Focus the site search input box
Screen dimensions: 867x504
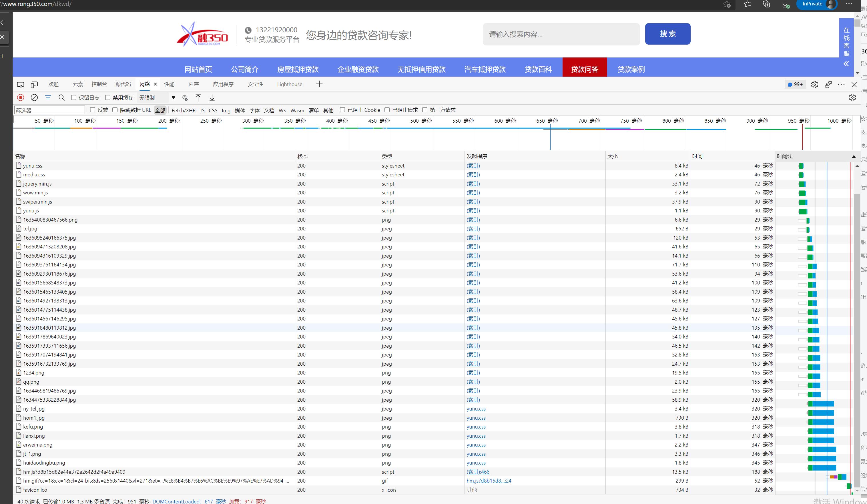click(x=561, y=34)
